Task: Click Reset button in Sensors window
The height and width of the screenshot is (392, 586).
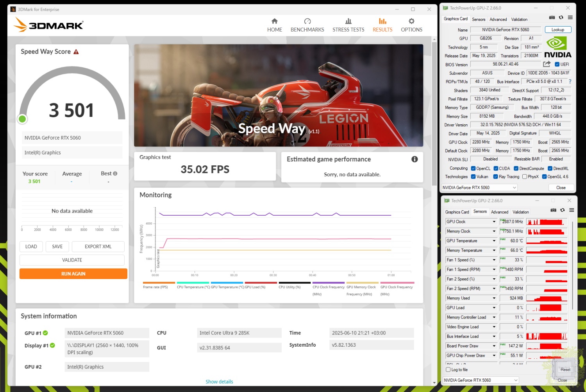Action: 565,370
